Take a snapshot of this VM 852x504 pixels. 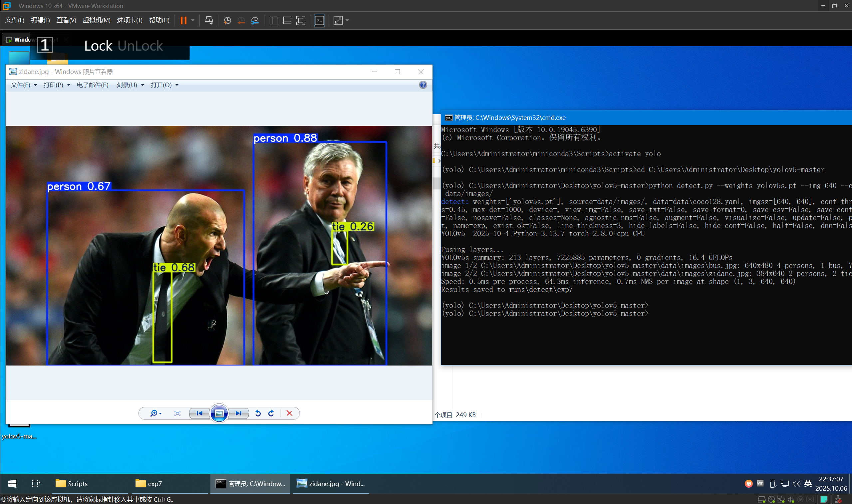tap(227, 20)
